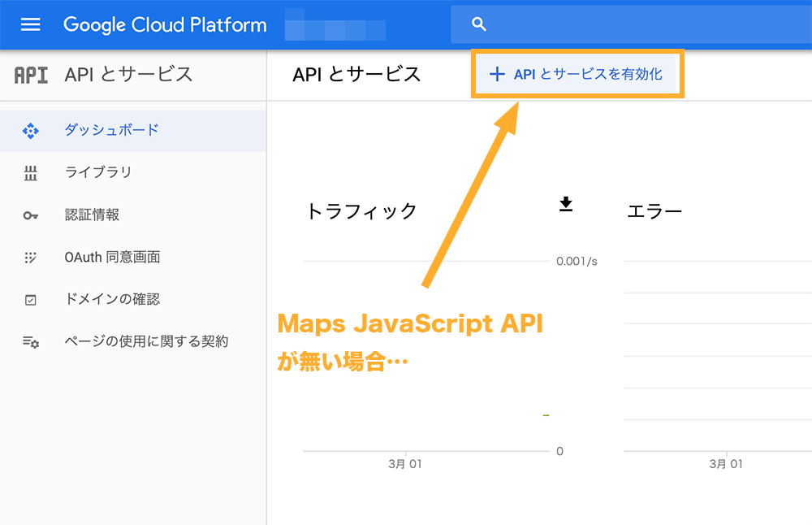The width and height of the screenshot is (812, 525).
Task: Click the エラー chart heading
Action: (x=654, y=211)
